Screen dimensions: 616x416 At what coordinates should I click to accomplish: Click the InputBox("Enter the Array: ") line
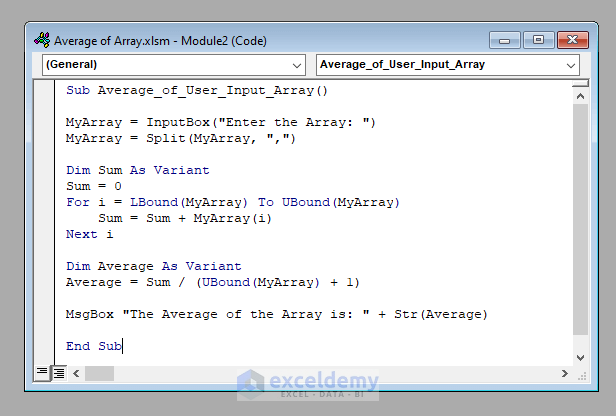pos(221,123)
